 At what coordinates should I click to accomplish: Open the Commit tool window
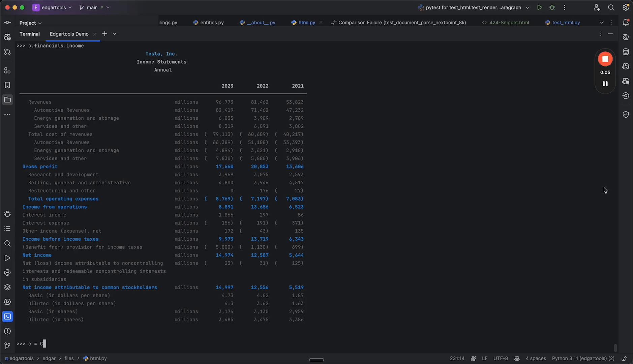pyautogui.click(x=7, y=23)
